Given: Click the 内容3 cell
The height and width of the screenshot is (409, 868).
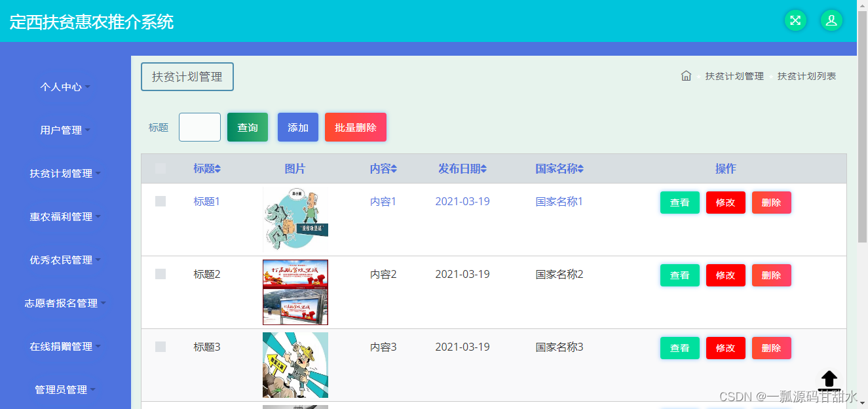Looking at the screenshot, I should (383, 347).
